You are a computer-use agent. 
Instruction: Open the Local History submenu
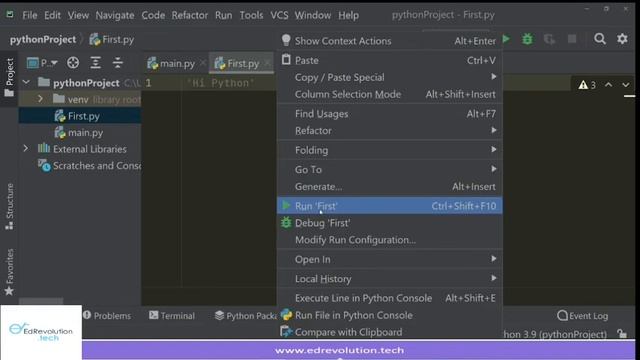coord(389,279)
